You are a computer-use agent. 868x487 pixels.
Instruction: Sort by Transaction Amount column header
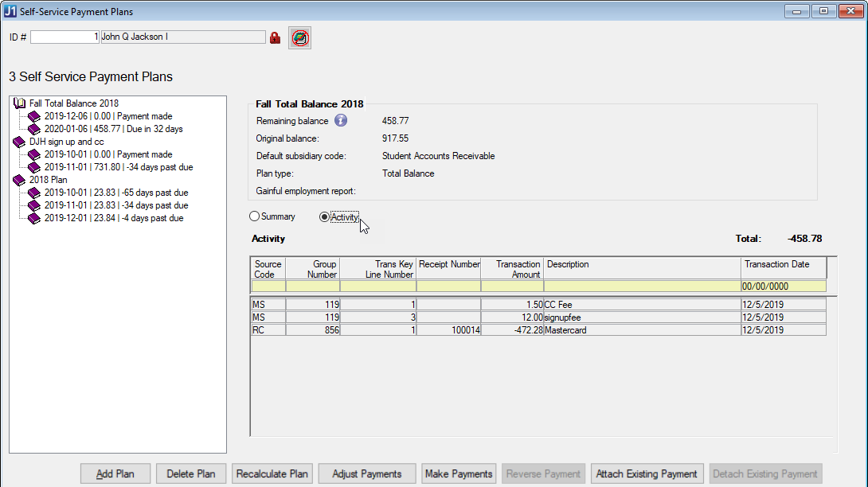(512, 269)
